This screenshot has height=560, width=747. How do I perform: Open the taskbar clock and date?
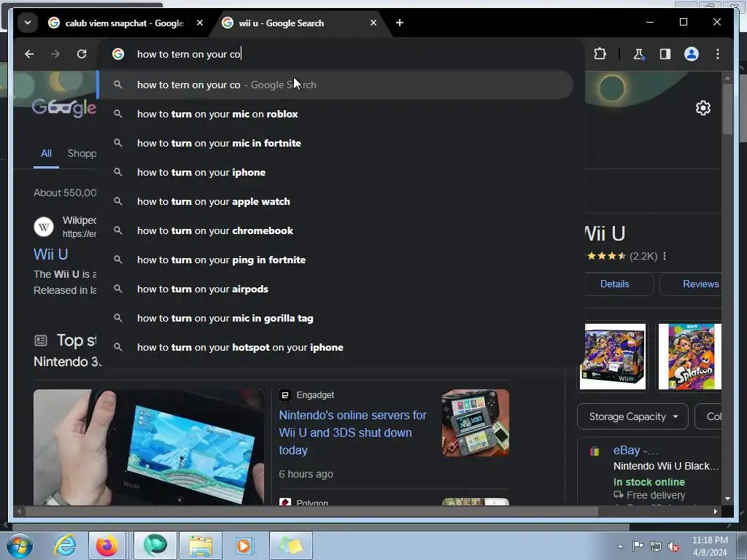pyautogui.click(x=709, y=546)
